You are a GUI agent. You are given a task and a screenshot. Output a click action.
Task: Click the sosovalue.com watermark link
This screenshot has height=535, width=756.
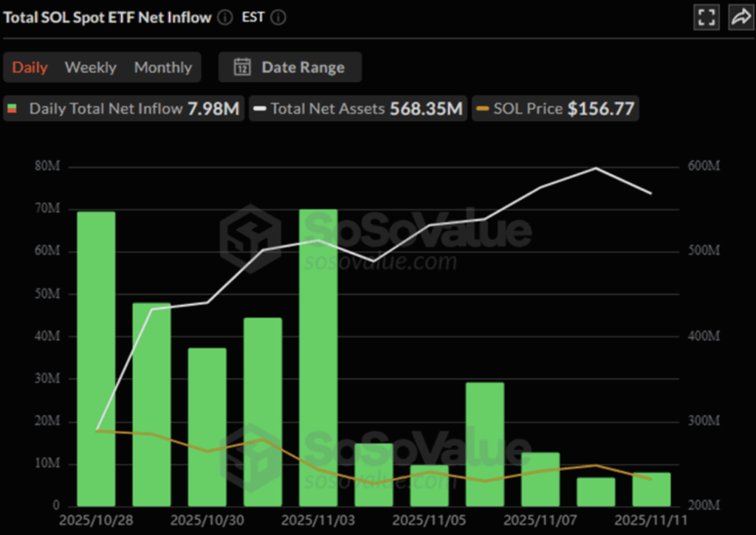point(378,261)
